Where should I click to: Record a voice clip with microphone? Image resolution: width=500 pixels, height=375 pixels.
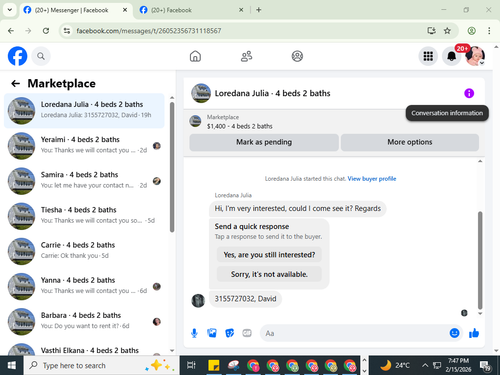pos(194,333)
